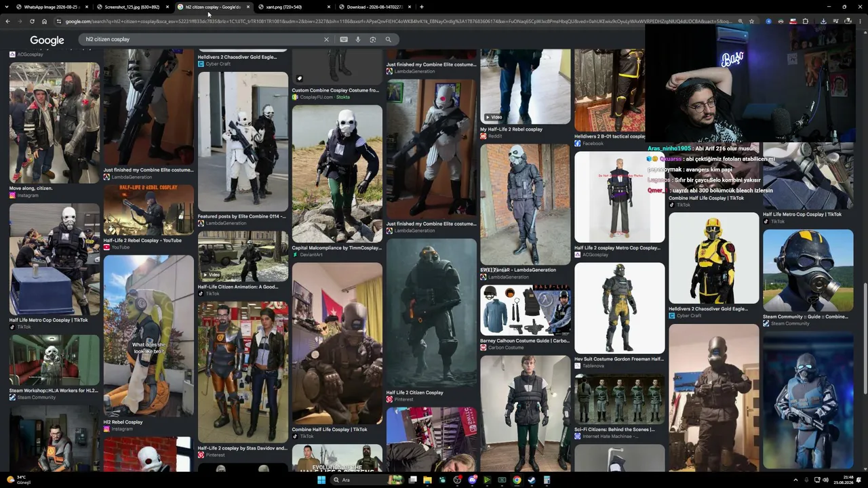This screenshot has height=488, width=868.
Task: Open the Sci-Fi Citizens Behind the Scenes image
Action: 620,399
